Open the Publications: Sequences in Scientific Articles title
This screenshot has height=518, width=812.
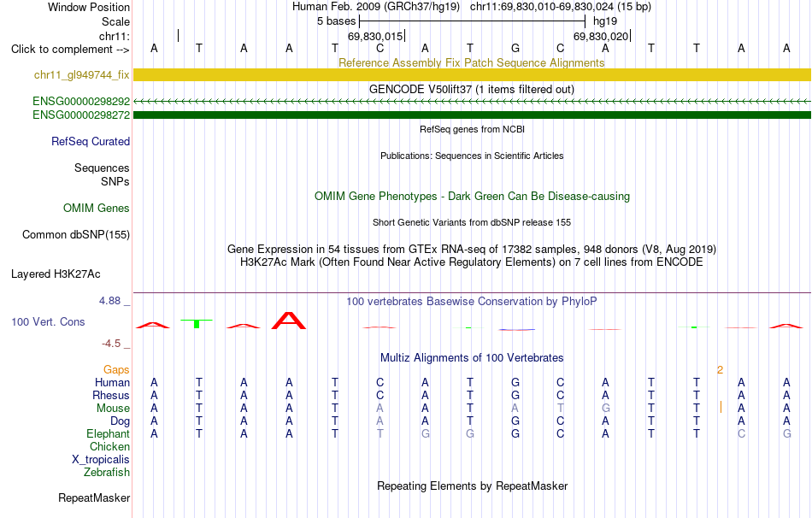(x=472, y=156)
